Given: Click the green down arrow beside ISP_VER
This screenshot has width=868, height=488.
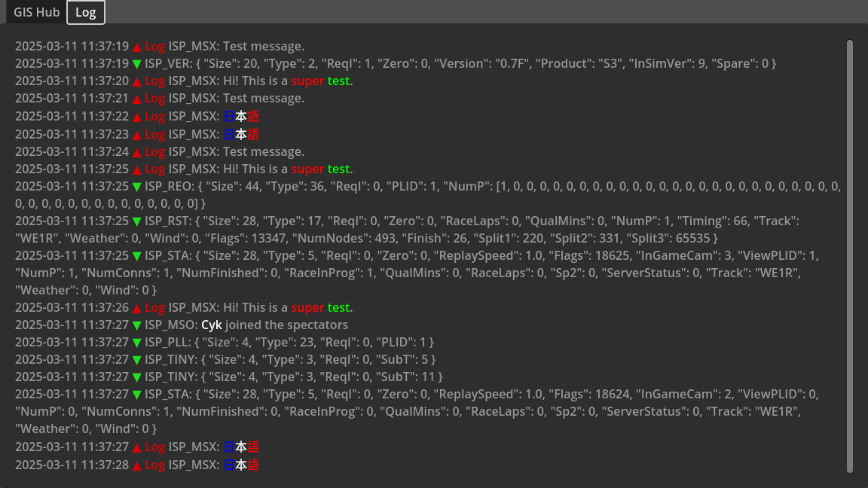Looking at the screenshot, I should pos(136,64).
